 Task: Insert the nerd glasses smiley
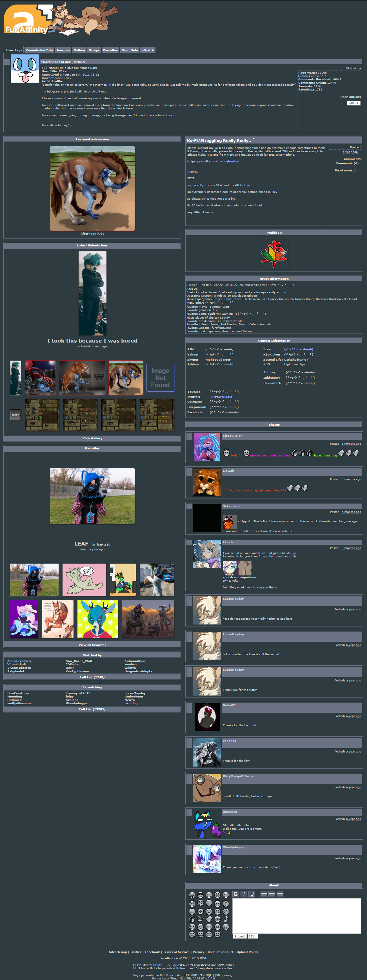[x=217, y=919]
